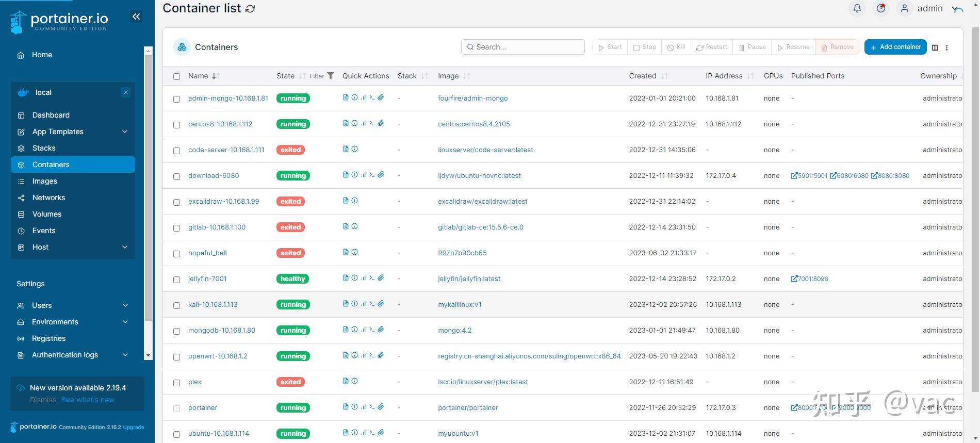Open console icon for ubuntu-10.168.1.114
Screen dimensions: 980x443
(x=372, y=433)
